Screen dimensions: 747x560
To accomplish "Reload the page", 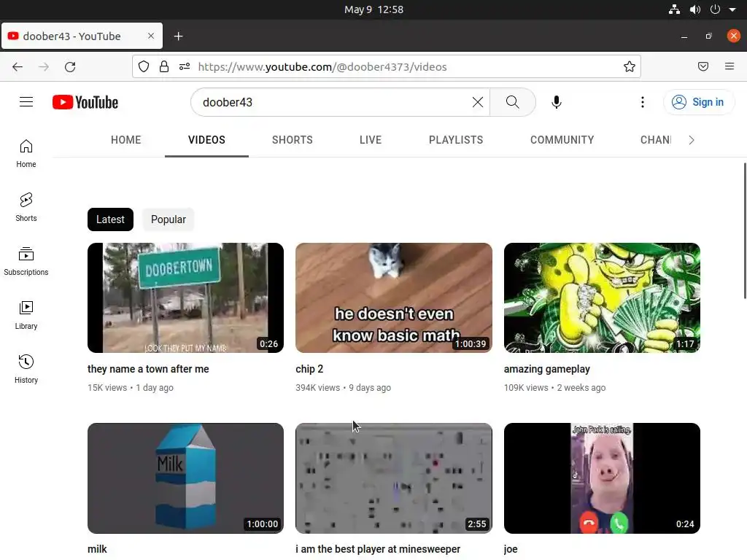I will 70,66.
